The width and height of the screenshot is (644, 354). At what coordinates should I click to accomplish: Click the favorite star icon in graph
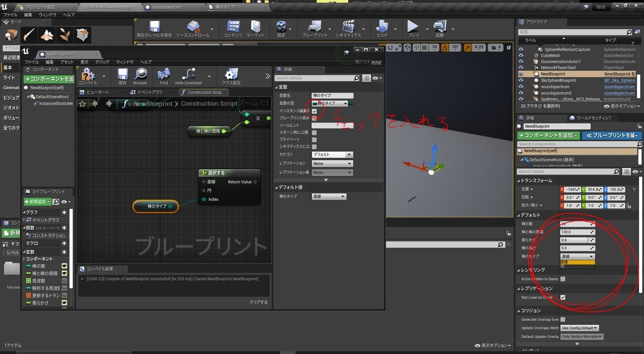pos(83,104)
